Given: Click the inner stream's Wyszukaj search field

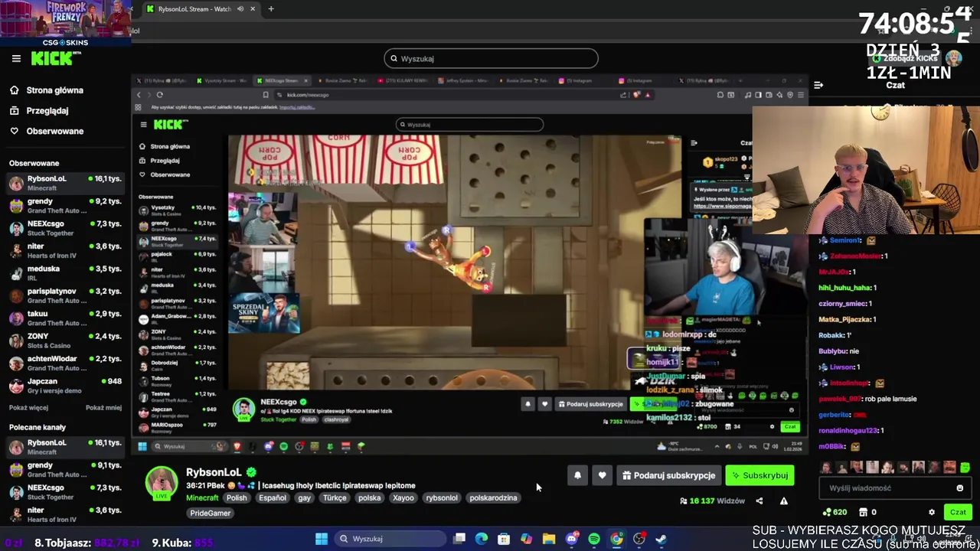Looking at the screenshot, I should [x=469, y=125].
